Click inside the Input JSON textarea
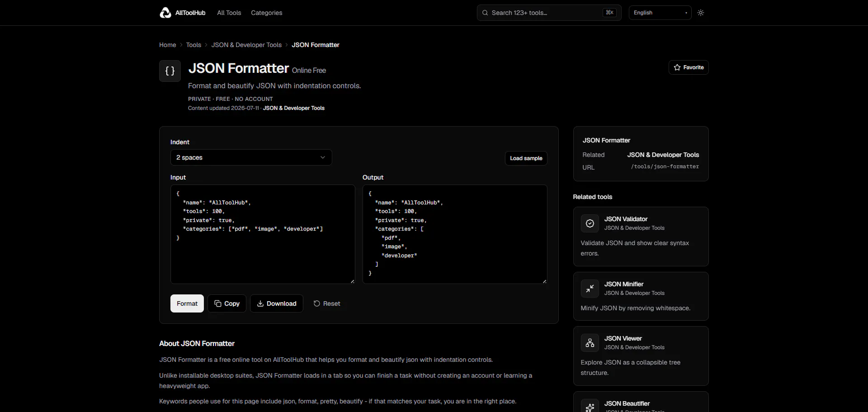Image resolution: width=868 pixels, height=412 pixels. coord(263,234)
